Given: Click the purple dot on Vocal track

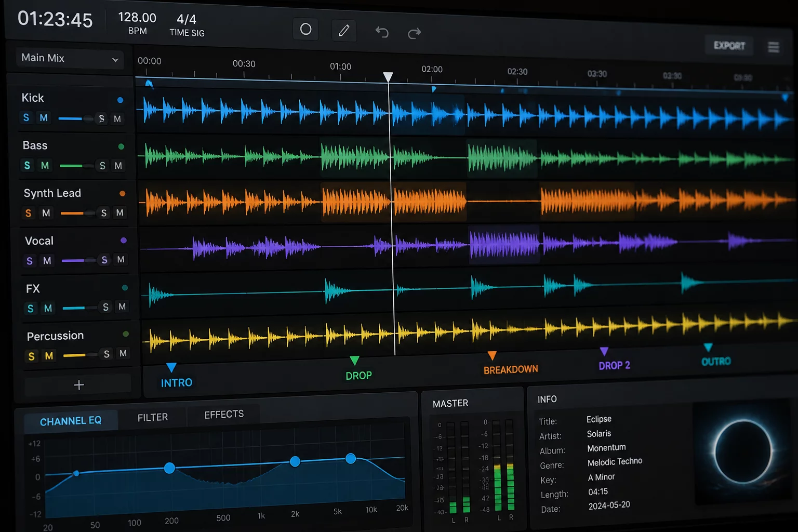Looking at the screenshot, I should pos(124,241).
